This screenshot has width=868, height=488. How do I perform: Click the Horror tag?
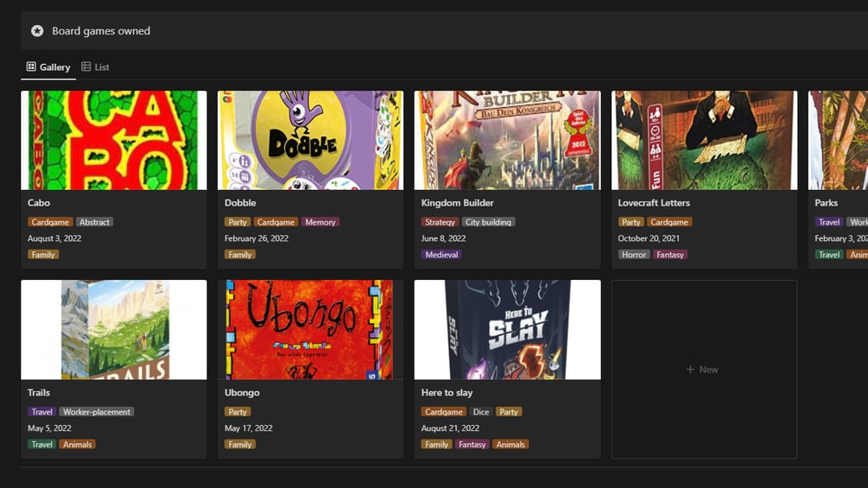(x=634, y=255)
